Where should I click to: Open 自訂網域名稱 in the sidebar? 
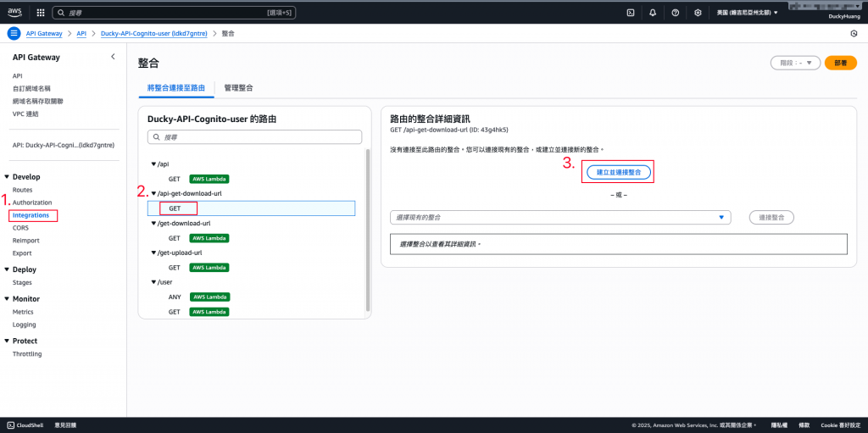pyautogui.click(x=31, y=89)
